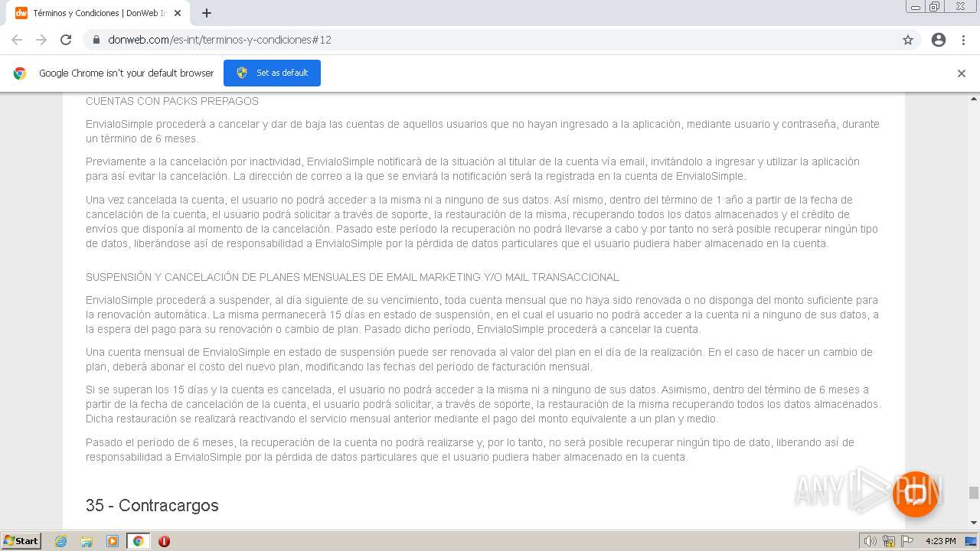This screenshot has width=980, height=551.
Task: Click the Google Chrome isn't your default browser text
Action: click(126, 73)
